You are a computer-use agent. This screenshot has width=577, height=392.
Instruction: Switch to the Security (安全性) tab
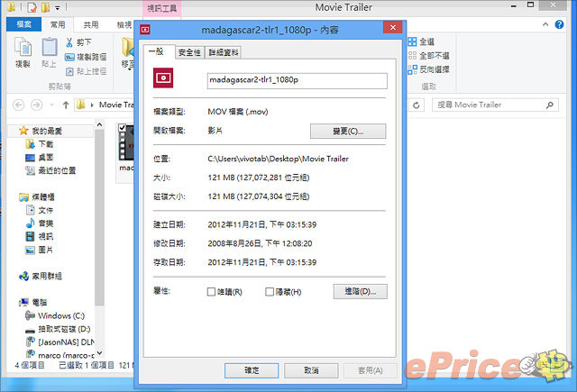189,52
